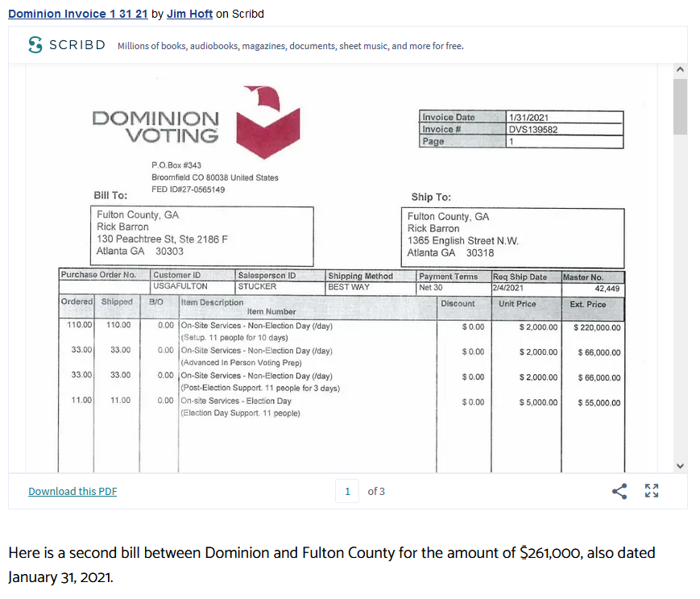Image resolution: width=700 pixels, height=599 pixels.
Task: Click 'Broomfield CO 80038 United States' text
Action: click(x=215, y=177)
